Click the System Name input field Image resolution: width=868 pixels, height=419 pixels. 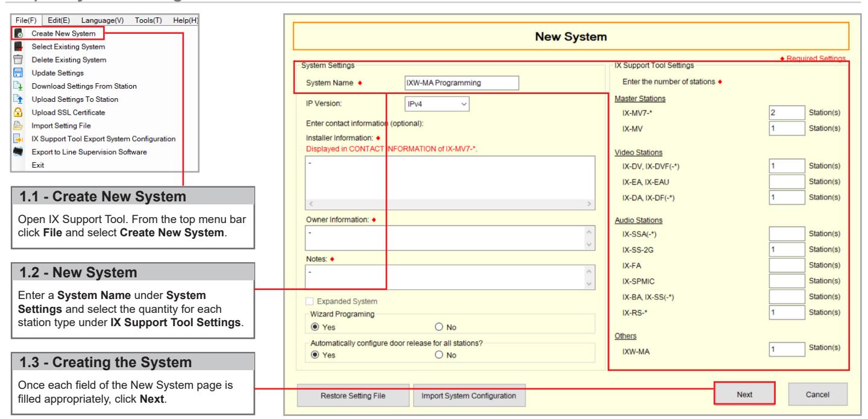point(462,83)
